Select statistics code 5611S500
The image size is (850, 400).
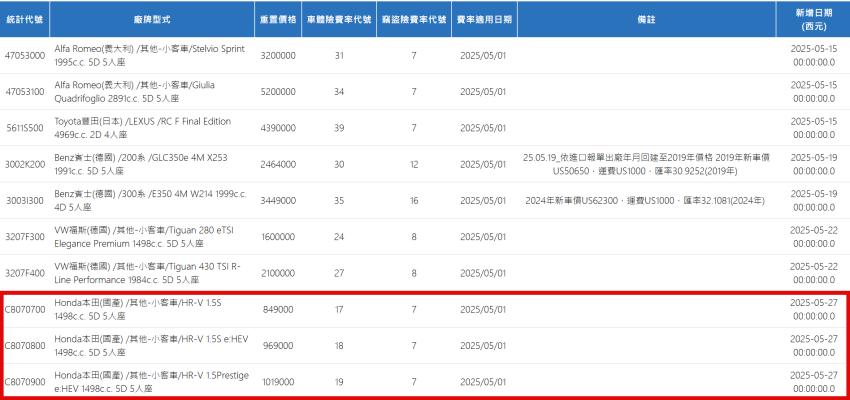(25, 128)
